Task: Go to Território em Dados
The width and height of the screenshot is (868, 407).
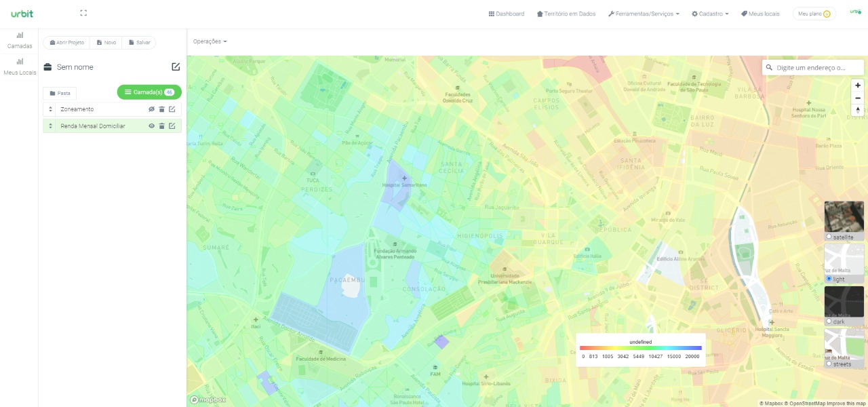Action: tap(566, 14)
